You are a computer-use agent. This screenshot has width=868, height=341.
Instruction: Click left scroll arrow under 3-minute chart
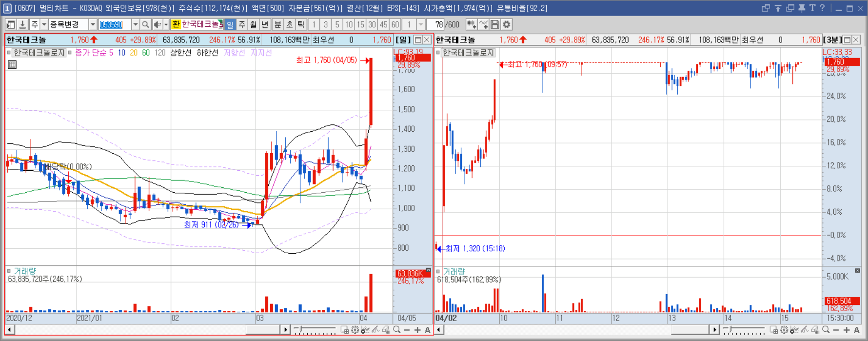(x=439, y=330)
